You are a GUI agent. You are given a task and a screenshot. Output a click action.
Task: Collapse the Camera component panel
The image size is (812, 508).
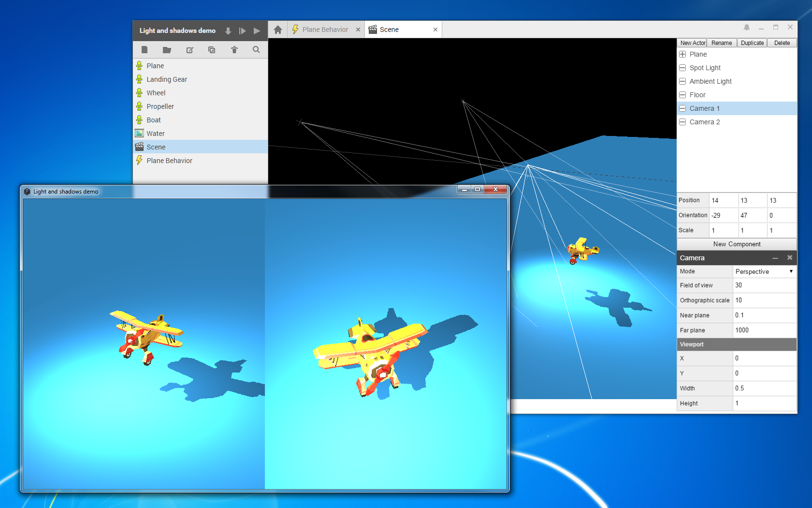pyautogui.click(x=775, y=258)
